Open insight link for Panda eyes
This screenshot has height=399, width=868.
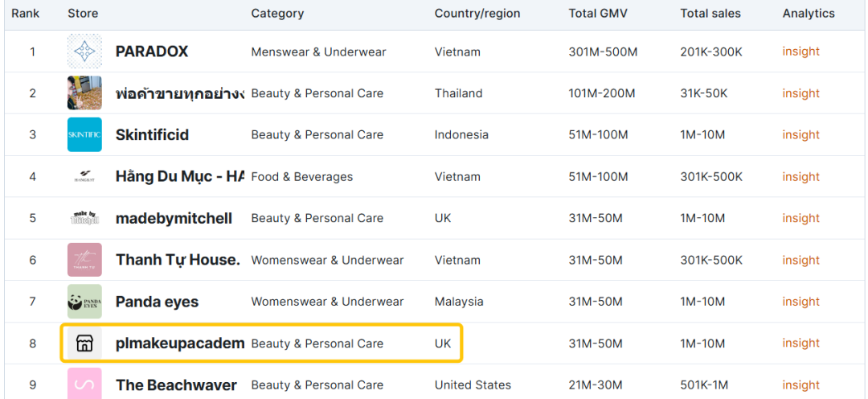(x=800, y=302)
